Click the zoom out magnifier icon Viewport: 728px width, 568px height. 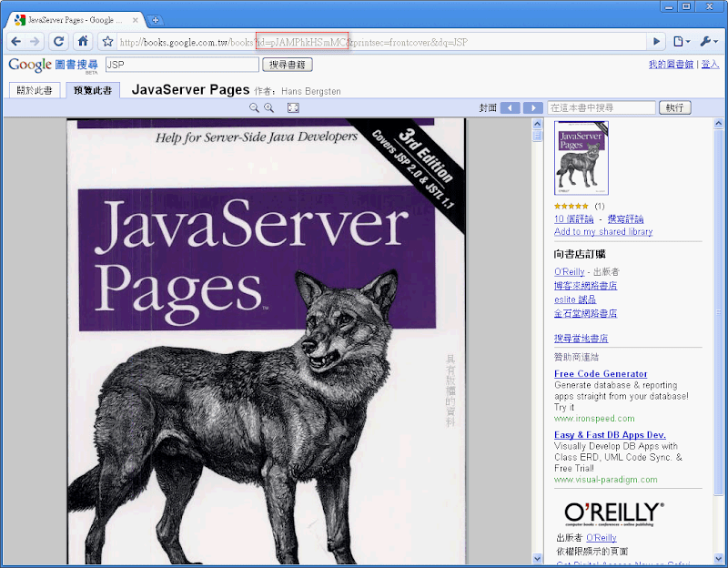click(254, 107)
